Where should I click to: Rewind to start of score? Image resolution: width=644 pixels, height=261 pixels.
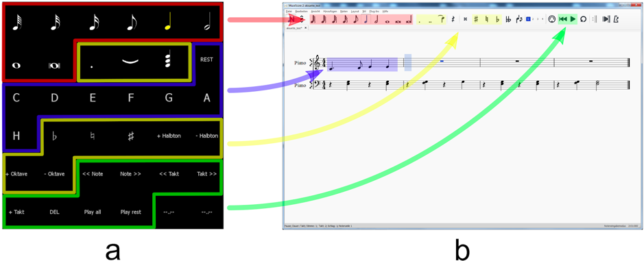562,19
